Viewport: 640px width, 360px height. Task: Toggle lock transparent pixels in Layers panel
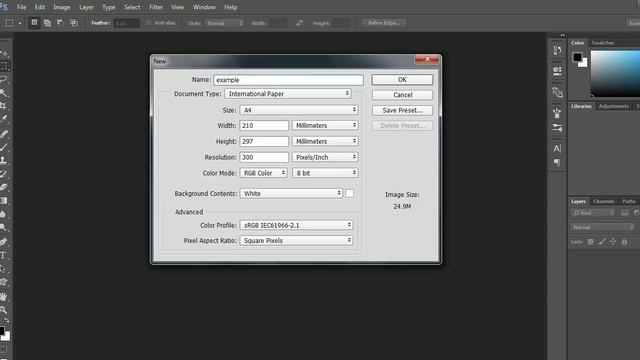pos(590,242)
